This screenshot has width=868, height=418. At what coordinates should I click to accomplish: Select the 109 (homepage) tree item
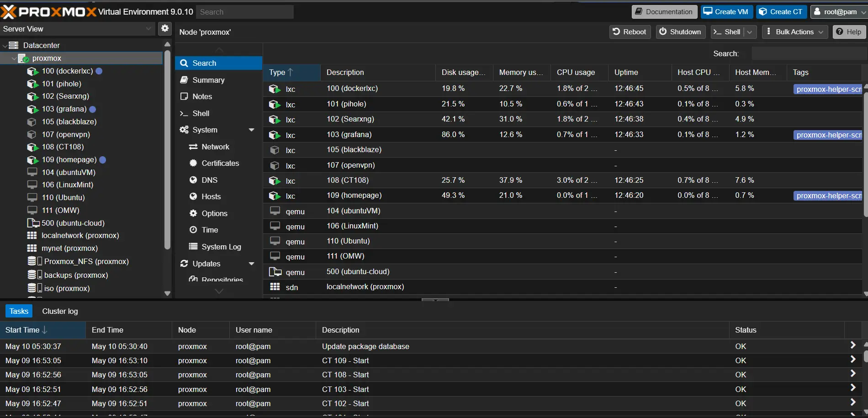click(69, 160)
